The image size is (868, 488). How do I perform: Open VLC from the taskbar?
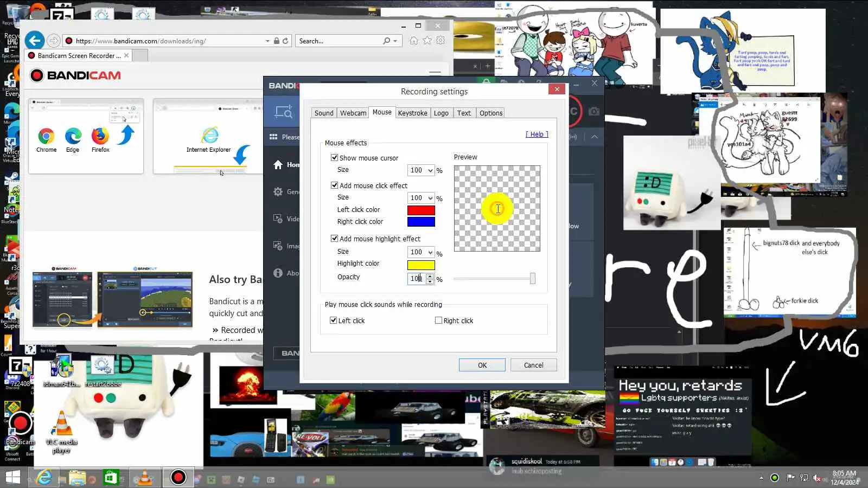click(x=145, y=478)
